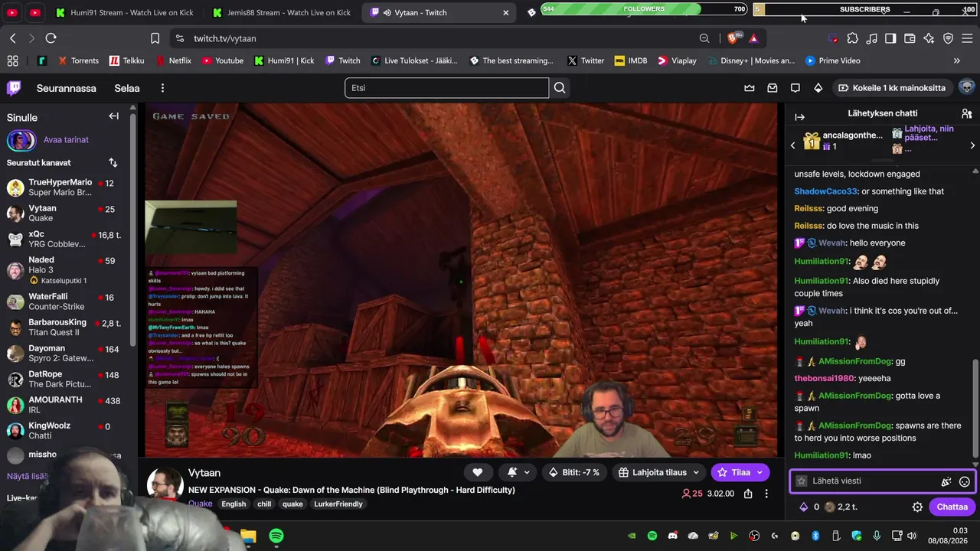This screenshot has width=980, height=551.
Task: Open the Youtube bookmark
Action: point(222,60)
